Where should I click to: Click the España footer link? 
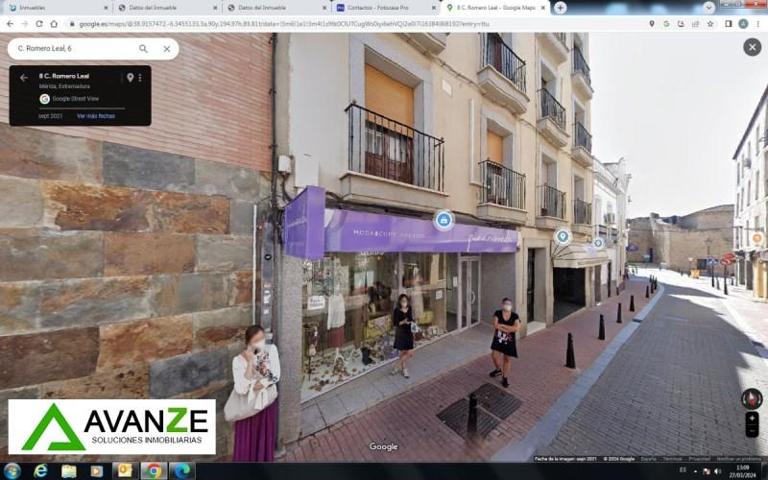[648, 459]
